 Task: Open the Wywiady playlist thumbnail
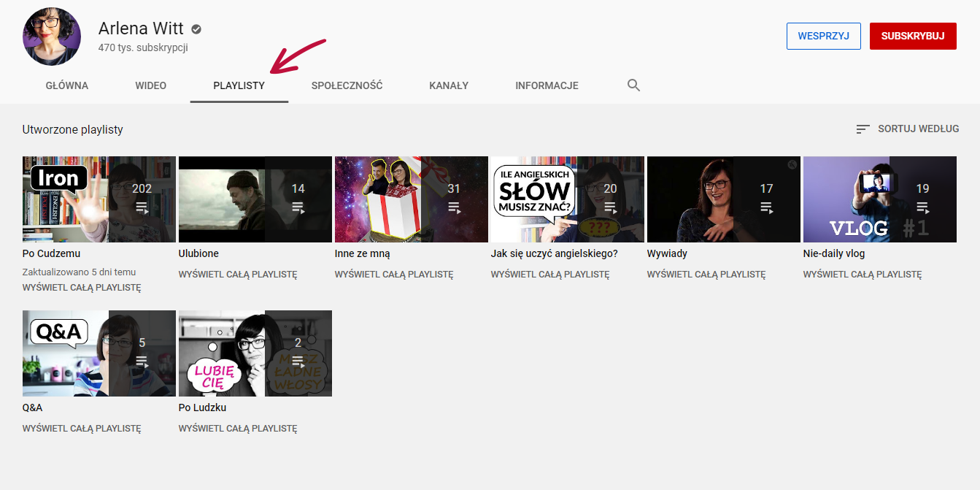[x=724, y=199]
